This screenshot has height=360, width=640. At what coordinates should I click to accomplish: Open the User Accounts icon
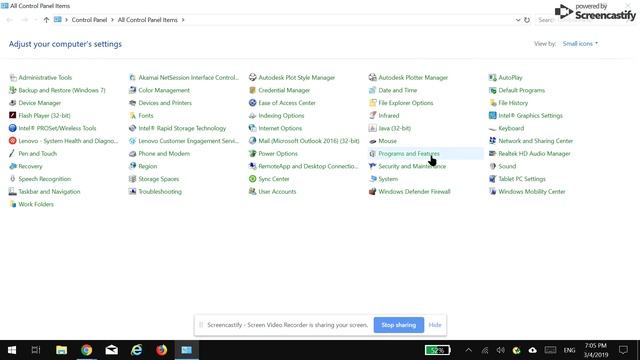(x=252, y=191)
